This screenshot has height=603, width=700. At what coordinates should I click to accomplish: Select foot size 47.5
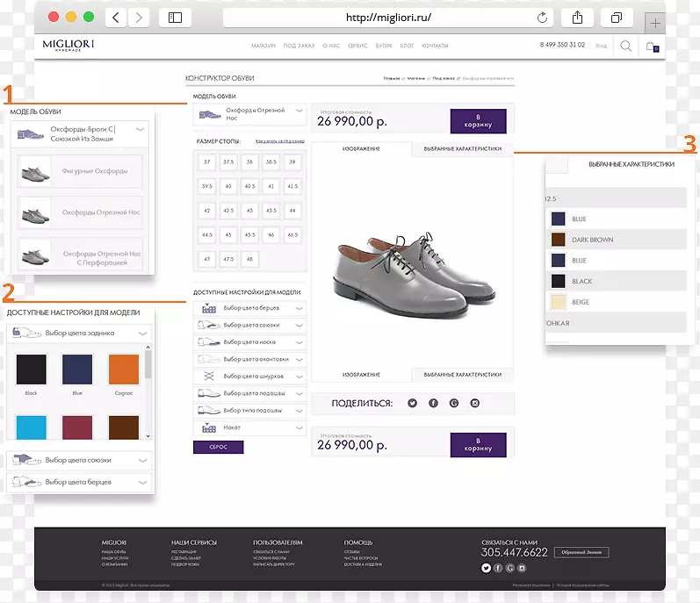point(228,259)
